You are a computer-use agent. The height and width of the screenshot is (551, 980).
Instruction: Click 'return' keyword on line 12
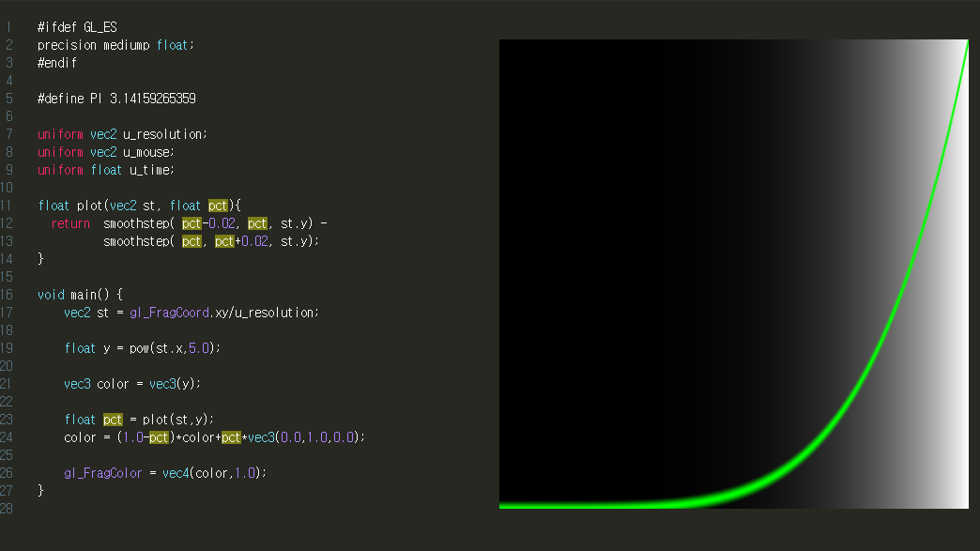pos(70,223)
